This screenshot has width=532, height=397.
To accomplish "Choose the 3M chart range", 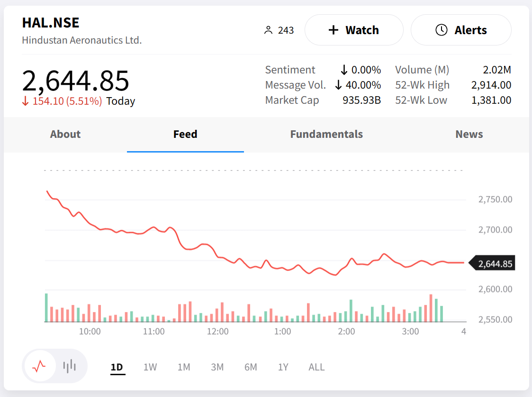I will (x=217, y=367).
